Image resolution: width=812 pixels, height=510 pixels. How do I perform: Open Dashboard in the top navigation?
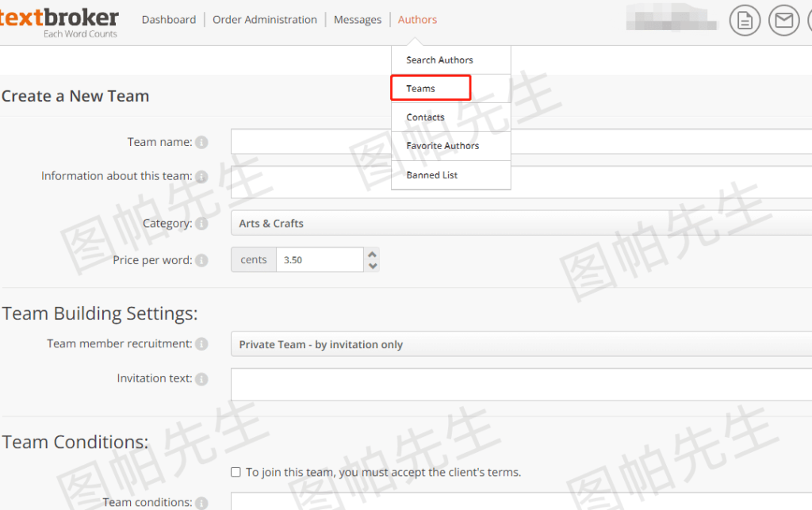point(169,20)
